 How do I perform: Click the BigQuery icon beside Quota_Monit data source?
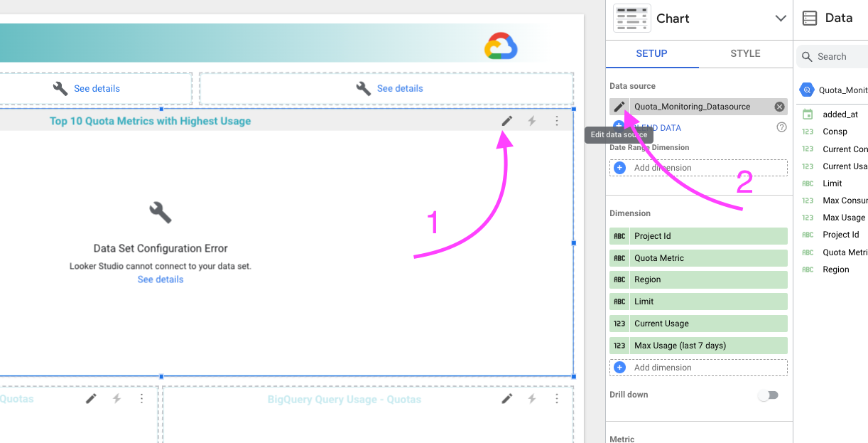[x=806, y=90]
